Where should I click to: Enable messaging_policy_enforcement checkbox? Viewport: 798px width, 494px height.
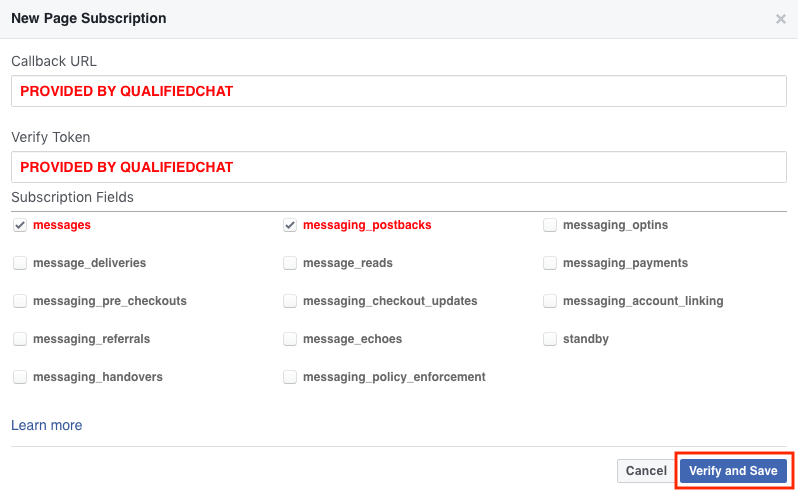pyautogui.click(x=290, y=377)
